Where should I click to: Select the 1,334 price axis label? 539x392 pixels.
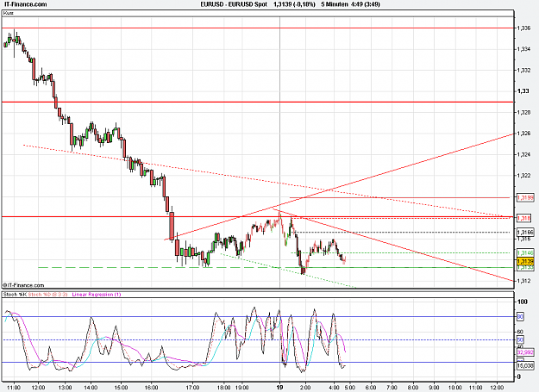[x=523, y=49]
